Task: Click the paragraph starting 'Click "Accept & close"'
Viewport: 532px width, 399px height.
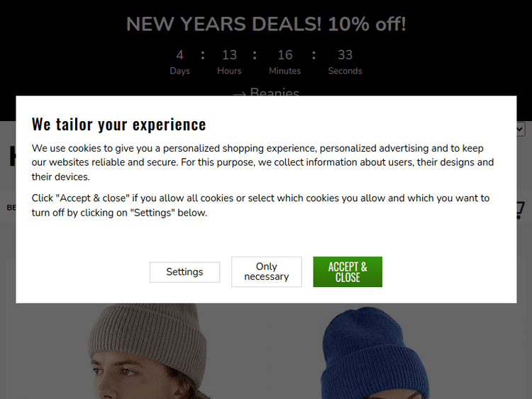Action: click(260, 205)
